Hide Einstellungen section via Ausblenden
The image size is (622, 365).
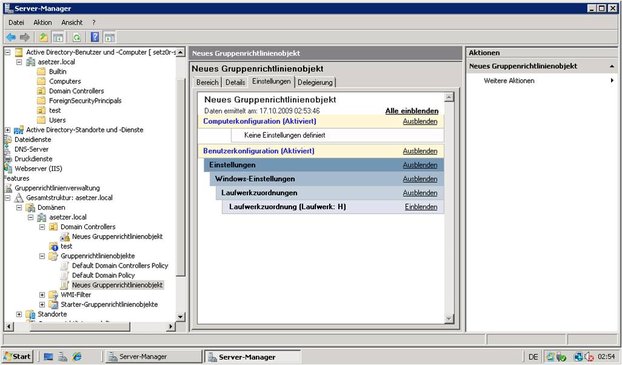(420, 165)
